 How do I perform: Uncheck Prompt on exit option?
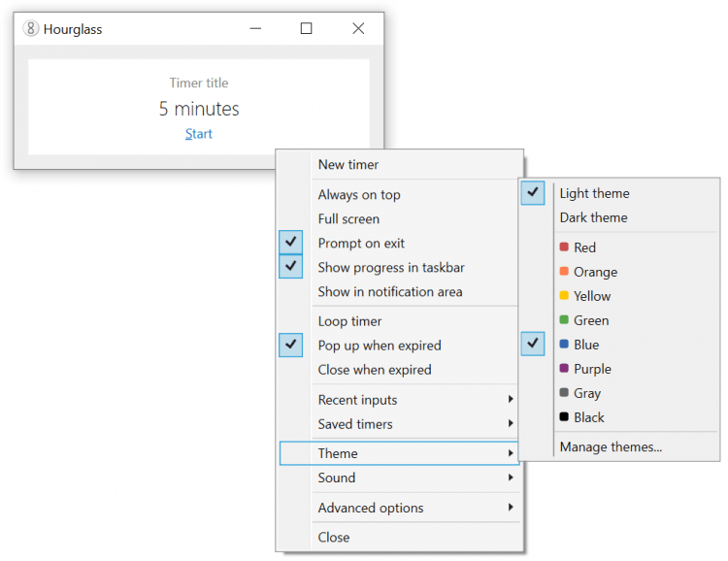(x=291, y=243)
